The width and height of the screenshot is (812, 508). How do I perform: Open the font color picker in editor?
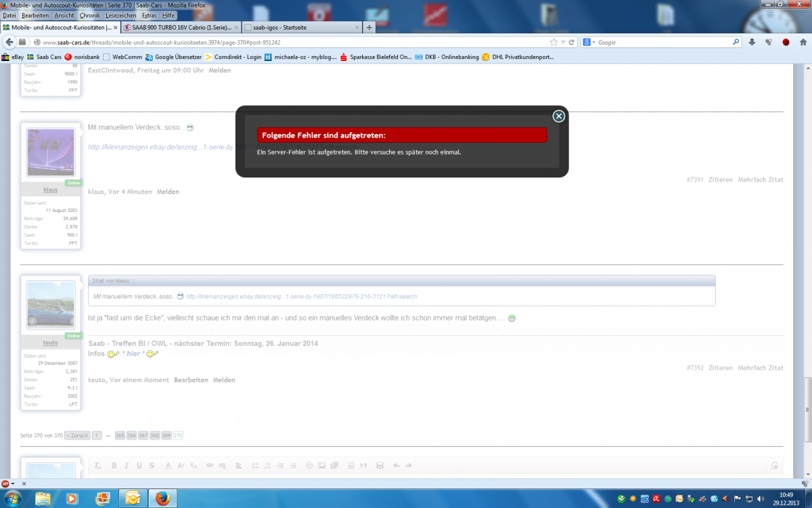[x=168, y=465]
